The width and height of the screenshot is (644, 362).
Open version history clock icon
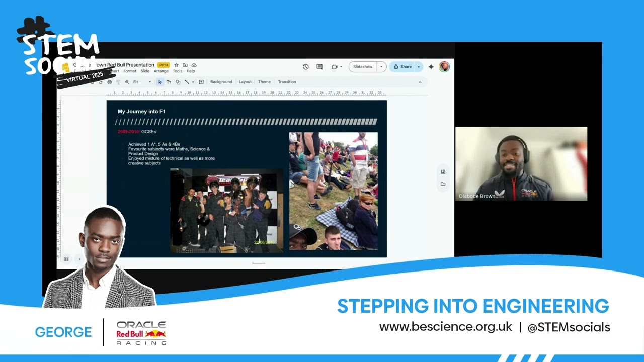pos(305,67)
